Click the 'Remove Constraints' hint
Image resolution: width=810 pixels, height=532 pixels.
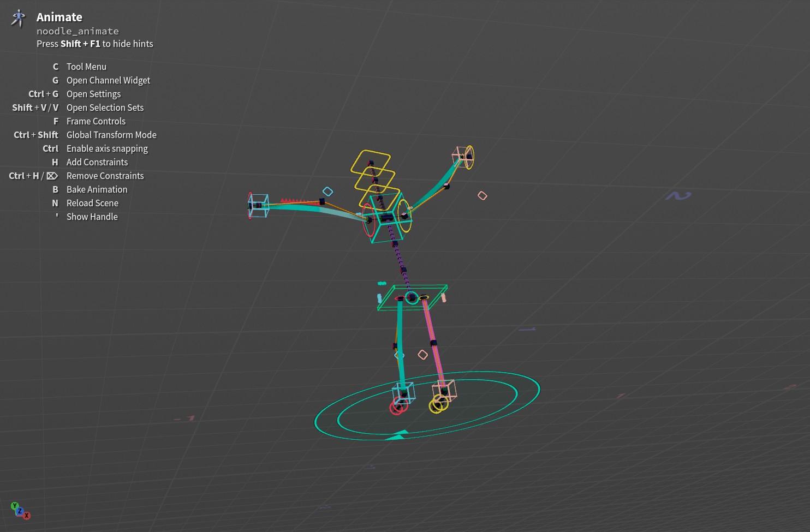click(x=105, y=176)
